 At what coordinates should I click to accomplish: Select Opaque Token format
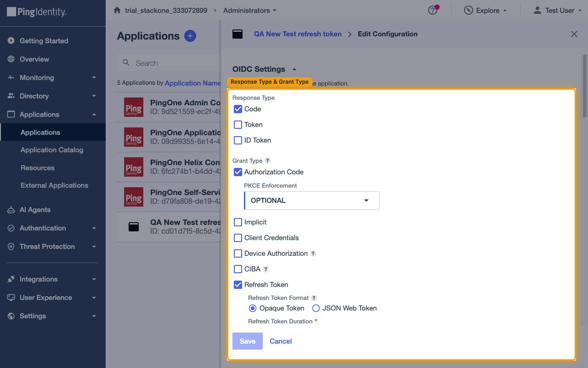pyautogui.click(x=253, y=308)
